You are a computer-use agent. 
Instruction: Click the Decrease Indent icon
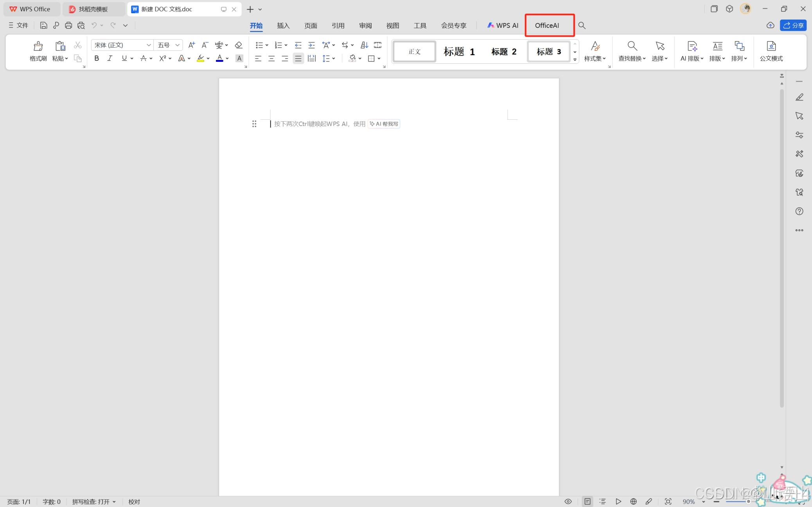pyautogui.click(x=298, y=45)
